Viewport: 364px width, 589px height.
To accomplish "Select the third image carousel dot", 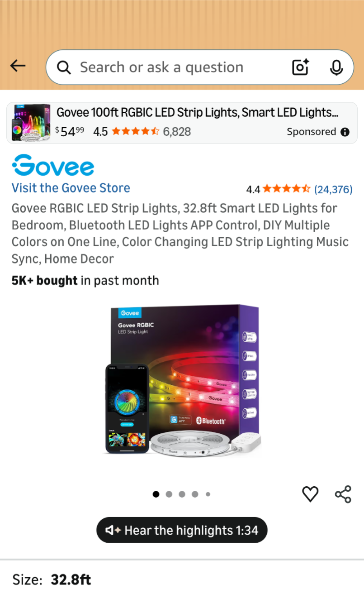I will 182,494.
